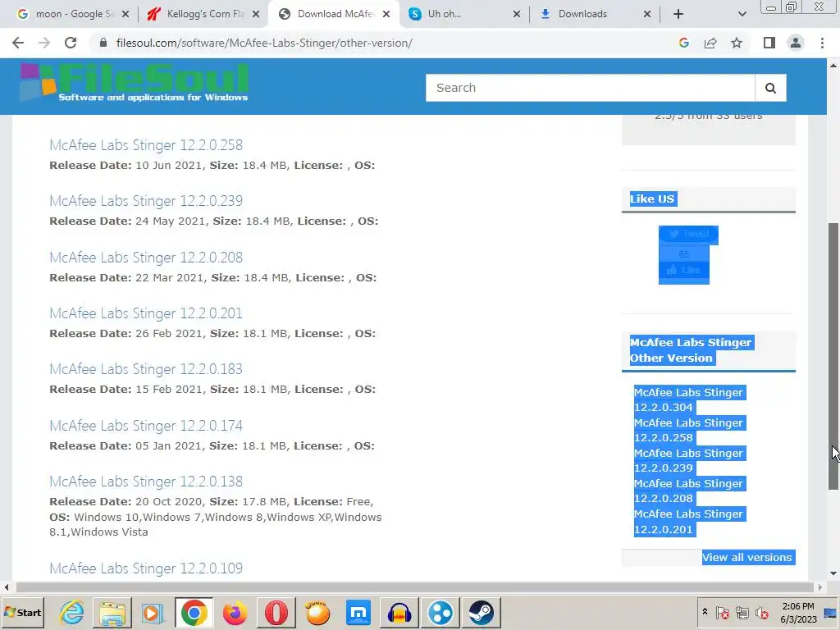Screen dimensions: 840x630
Task: Launch Firefox from the taskbar
Action: pyautogui.click(x=235, y=612)
